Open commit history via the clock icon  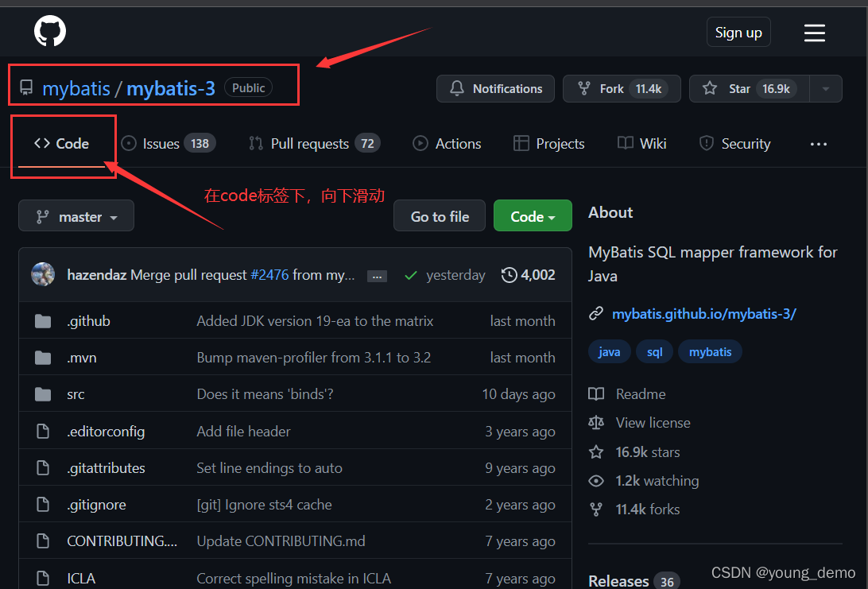click(509, 274)
